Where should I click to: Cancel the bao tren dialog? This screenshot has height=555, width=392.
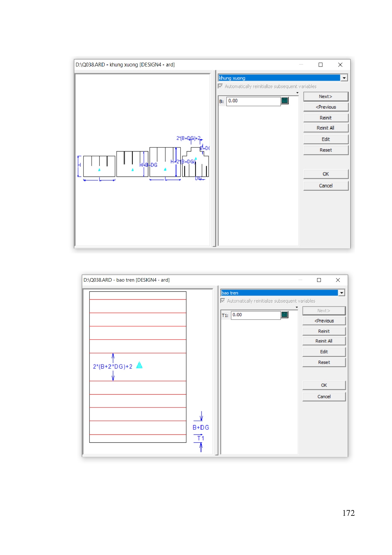coord(324,396)
